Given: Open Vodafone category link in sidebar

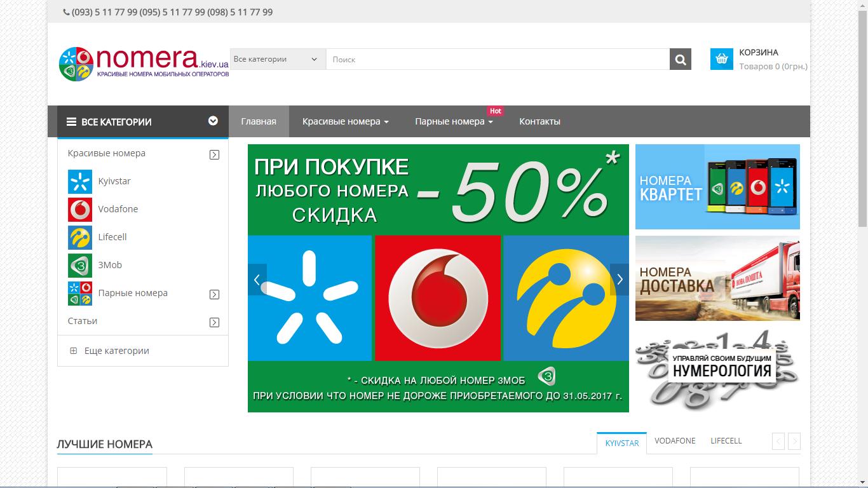Looking at the screenshot, I should [x=118, y=209].
